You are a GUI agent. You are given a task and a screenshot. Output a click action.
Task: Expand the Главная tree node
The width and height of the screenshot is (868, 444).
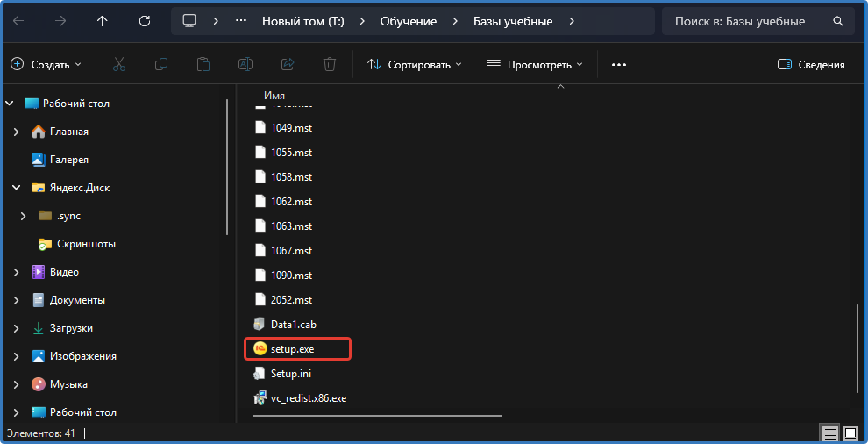pos(17,132)
